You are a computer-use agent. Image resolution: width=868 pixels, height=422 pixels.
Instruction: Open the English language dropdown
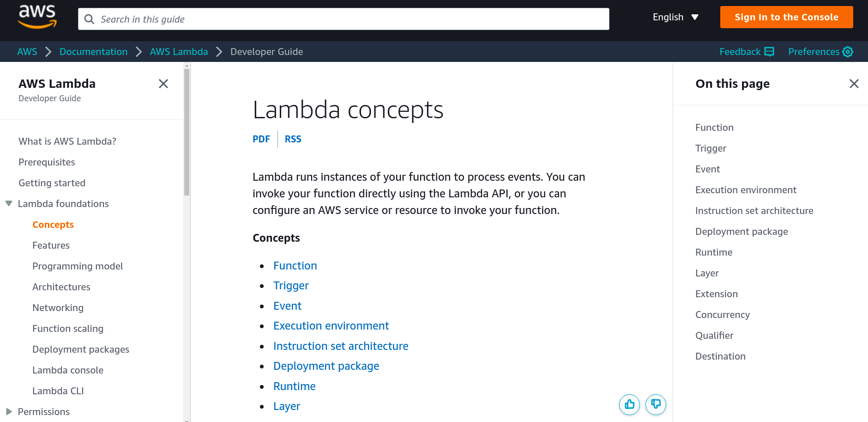coord(675,17)
